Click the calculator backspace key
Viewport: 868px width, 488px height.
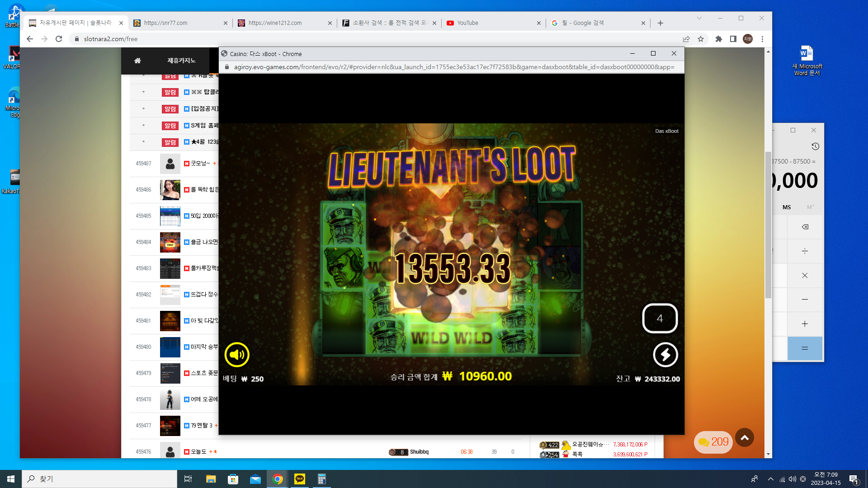pos(805,227)
